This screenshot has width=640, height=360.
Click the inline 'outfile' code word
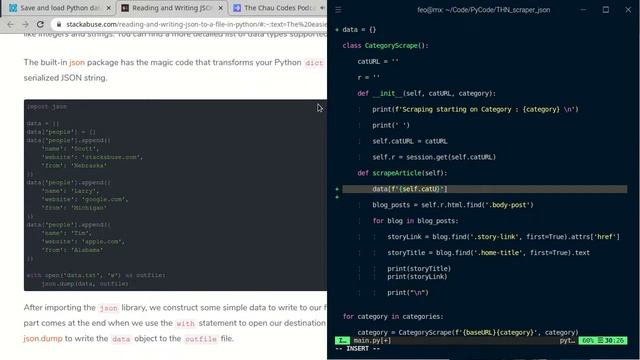201,339
